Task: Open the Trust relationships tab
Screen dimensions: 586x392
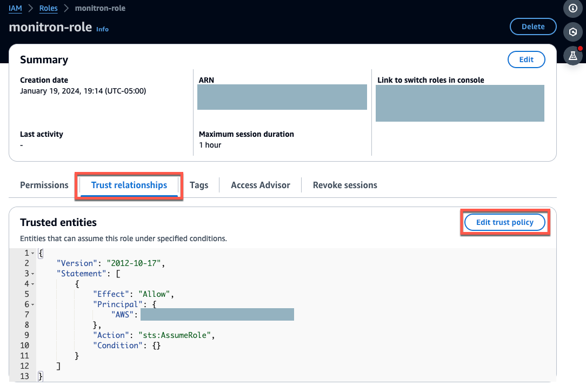Action: 129,185
